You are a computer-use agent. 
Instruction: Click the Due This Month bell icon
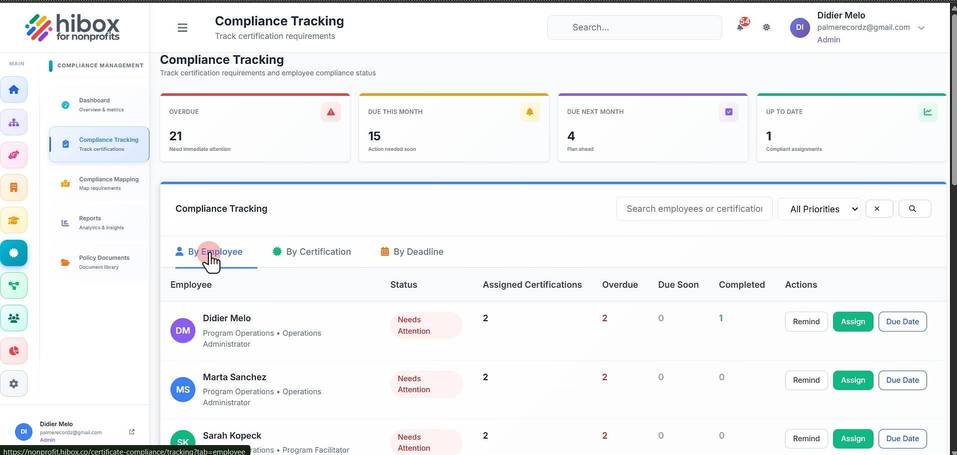(x=530, y=112)
